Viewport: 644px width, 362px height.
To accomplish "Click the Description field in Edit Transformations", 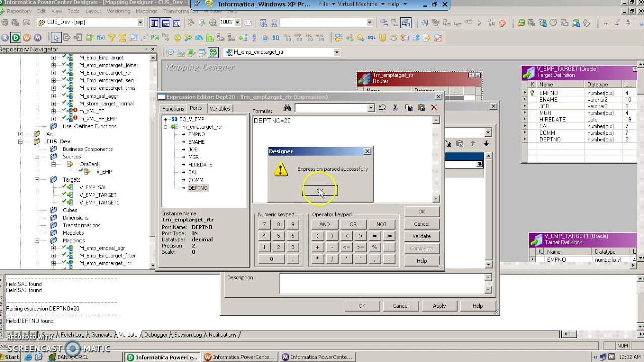I will point(382,284).
